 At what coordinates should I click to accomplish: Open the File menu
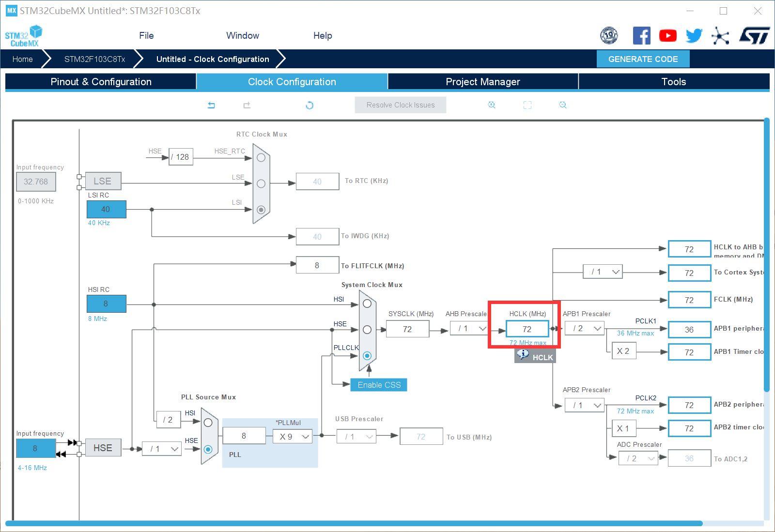[x=146, y=35]
